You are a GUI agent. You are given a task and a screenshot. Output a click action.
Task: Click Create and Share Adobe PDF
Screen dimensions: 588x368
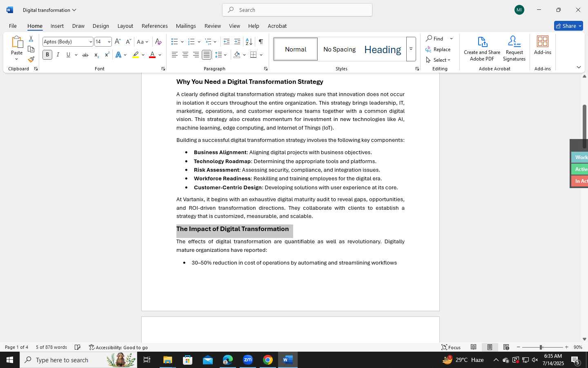coord(482,49)
